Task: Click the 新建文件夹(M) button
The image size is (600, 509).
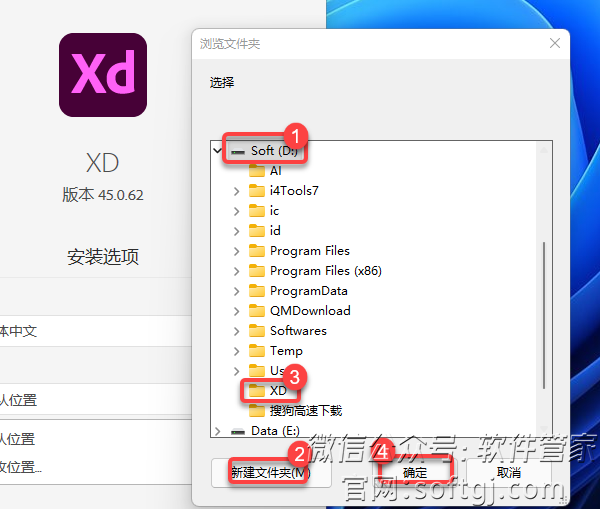Action: (271, 473)
